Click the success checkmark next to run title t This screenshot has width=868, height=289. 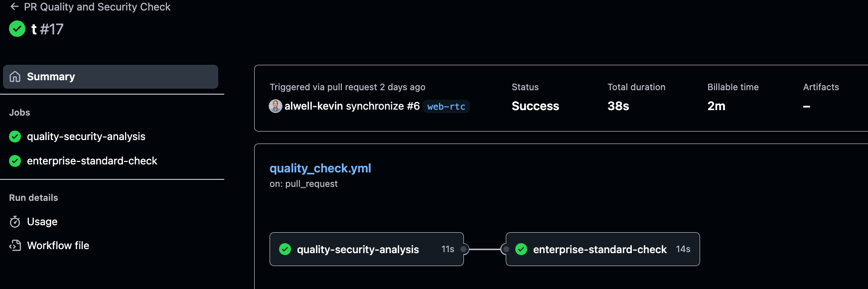(17, 29)
